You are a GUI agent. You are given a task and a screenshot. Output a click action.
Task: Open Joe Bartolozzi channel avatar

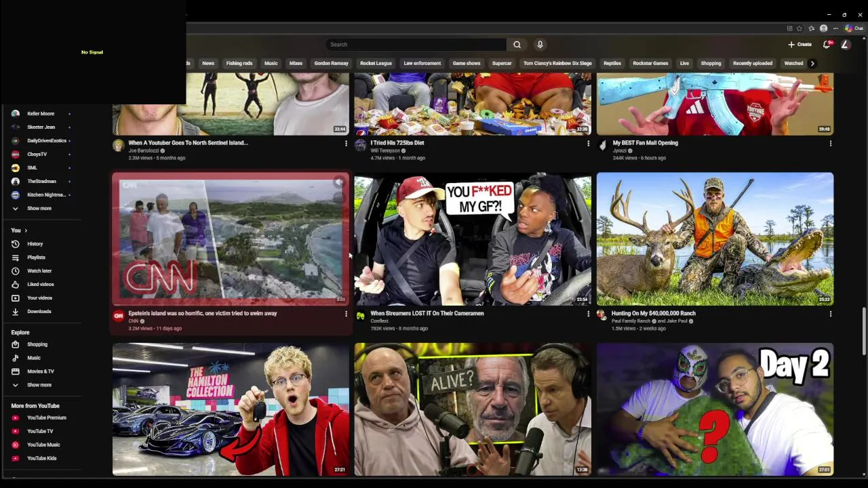coord(118,145)
